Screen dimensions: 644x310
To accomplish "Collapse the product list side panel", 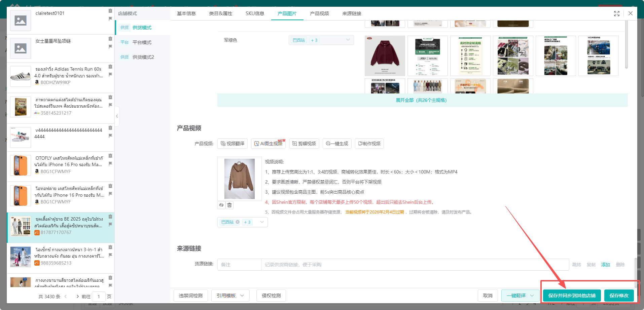I will click(x=117, y=116).
